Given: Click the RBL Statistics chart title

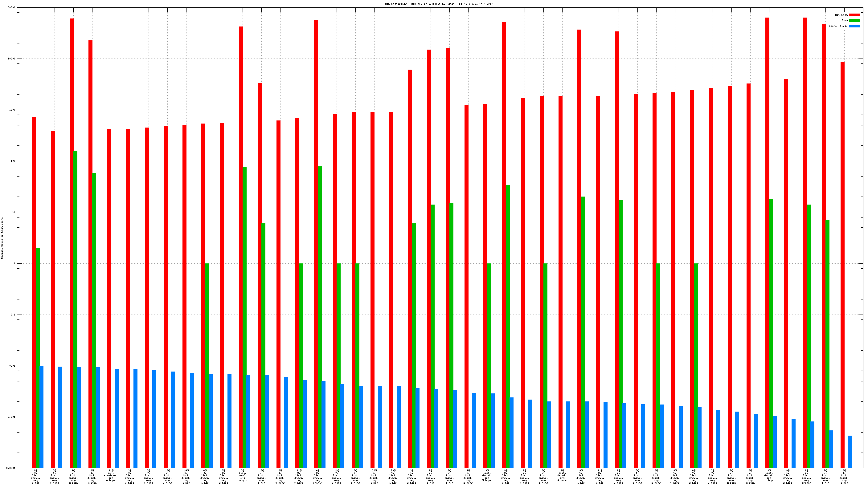Looking at the screenshot, I should (439, 4).
